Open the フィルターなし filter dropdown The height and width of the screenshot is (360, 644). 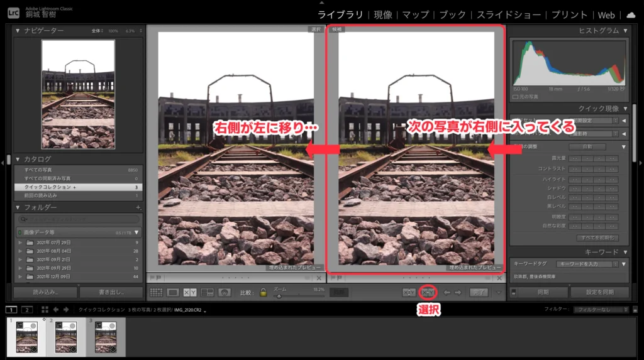click(600, 309)
